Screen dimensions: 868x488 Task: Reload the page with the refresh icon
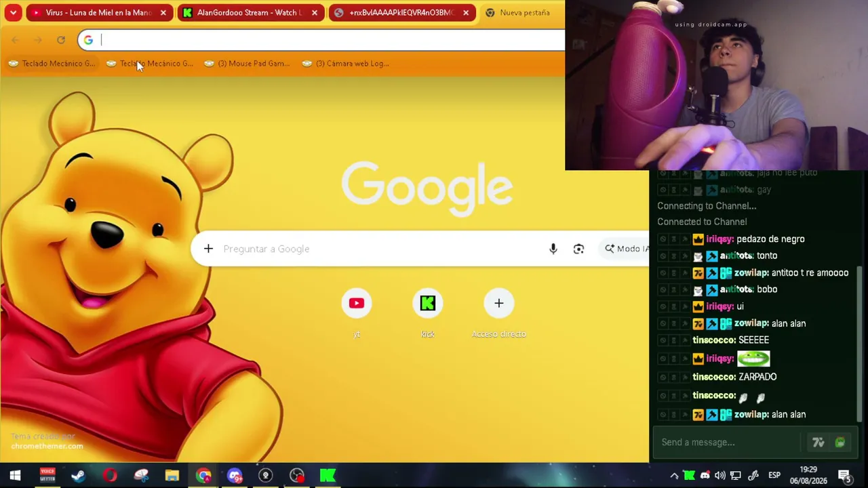tap(61, 40)
